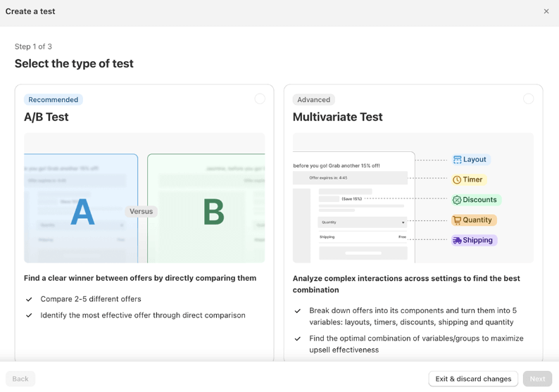Image resolution: width=559 pixels, height=392 pixels.
Task: Click the Versus label between A and B
Action: [x=141, y=211]
